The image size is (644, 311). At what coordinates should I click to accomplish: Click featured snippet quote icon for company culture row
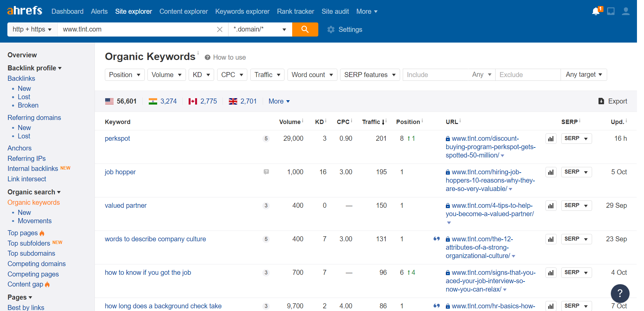point(437,239)
